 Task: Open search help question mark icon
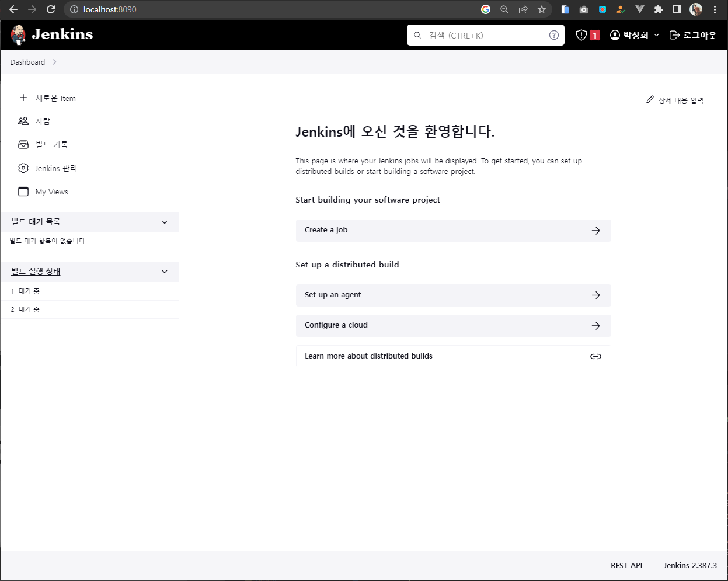(x=554, y=35)
